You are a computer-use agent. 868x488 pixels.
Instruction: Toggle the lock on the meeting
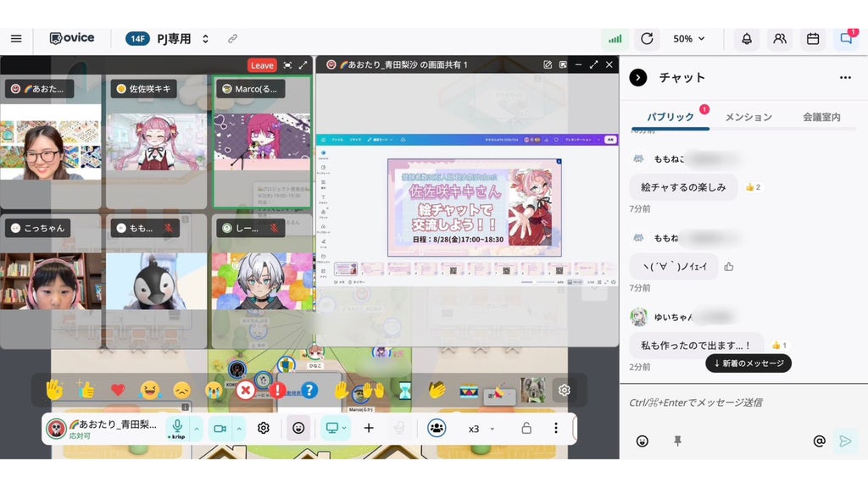coord(526,428)
